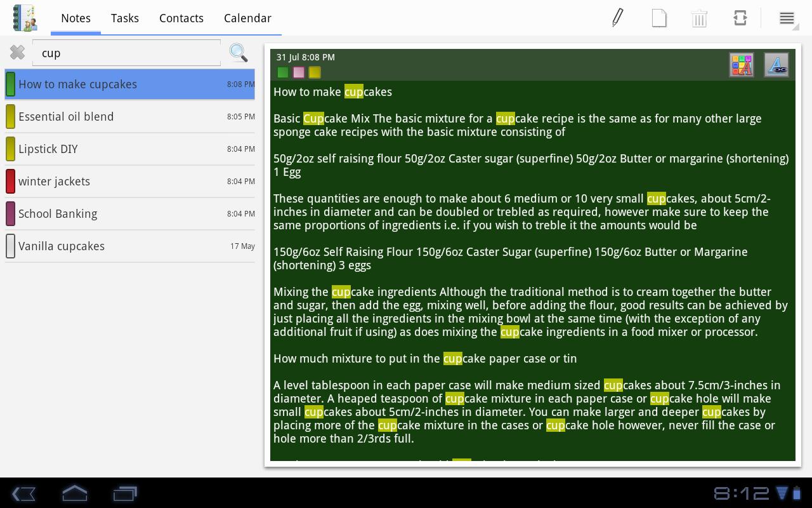Clear the search with the X icon
Image resolution: width=812 pixels, height=508 pixels.
(18, 53)
